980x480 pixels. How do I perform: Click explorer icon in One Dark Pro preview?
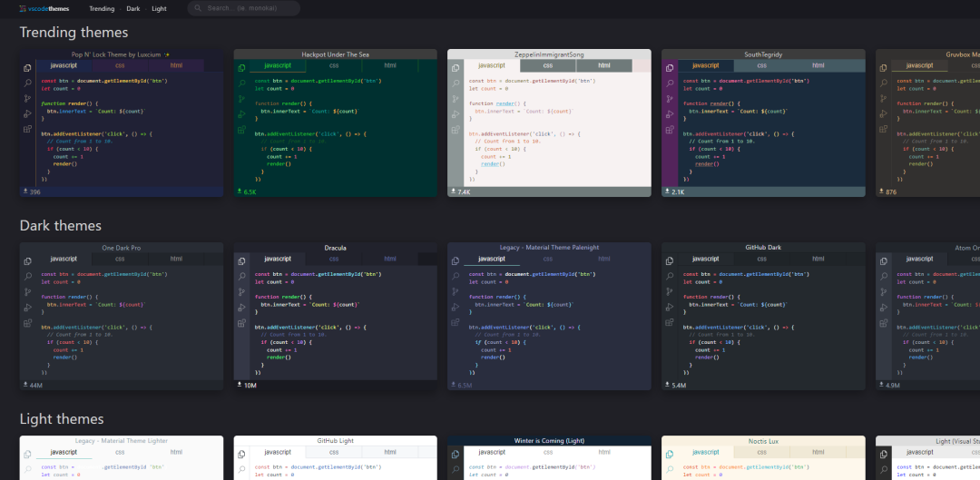coord(27,261)
